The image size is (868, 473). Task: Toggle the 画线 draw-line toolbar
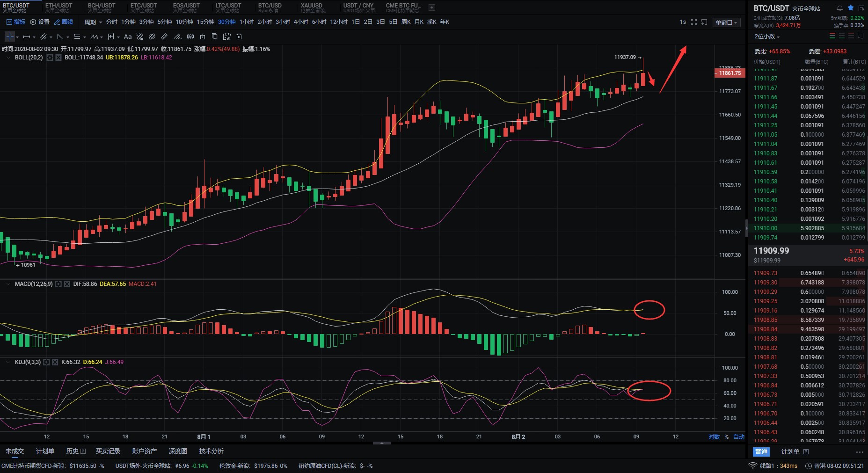[x=64, y=22]
